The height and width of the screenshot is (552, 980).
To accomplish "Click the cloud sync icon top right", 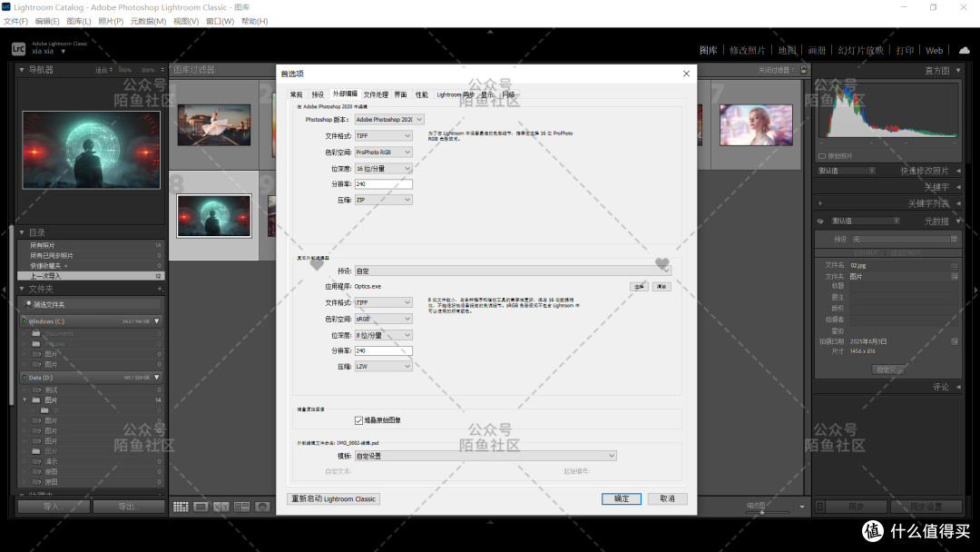I will pos(962,51).
